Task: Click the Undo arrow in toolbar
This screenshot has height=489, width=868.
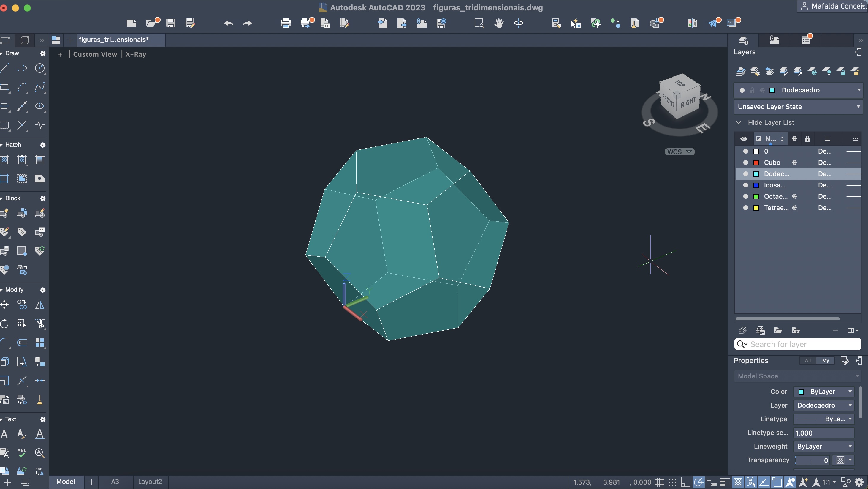Action: click(x=228, y=23)
